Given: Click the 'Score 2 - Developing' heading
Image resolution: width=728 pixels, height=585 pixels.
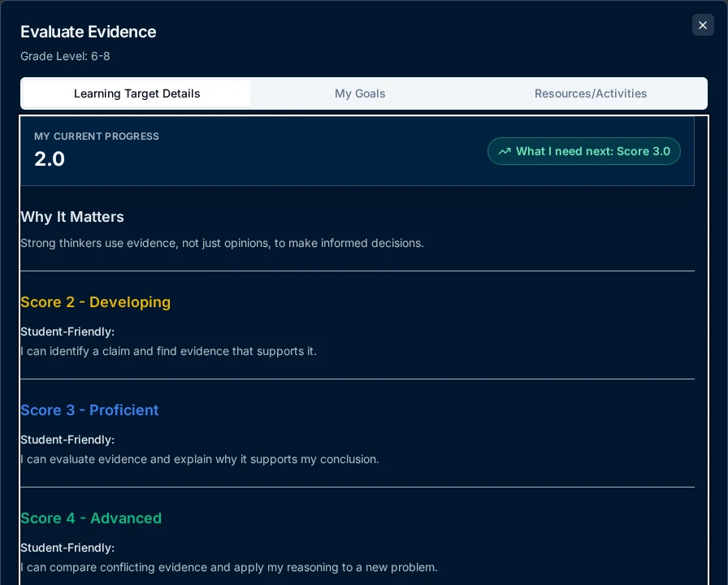Looking at the screenshot, I should pyautogui.click(x=95, y=301).
